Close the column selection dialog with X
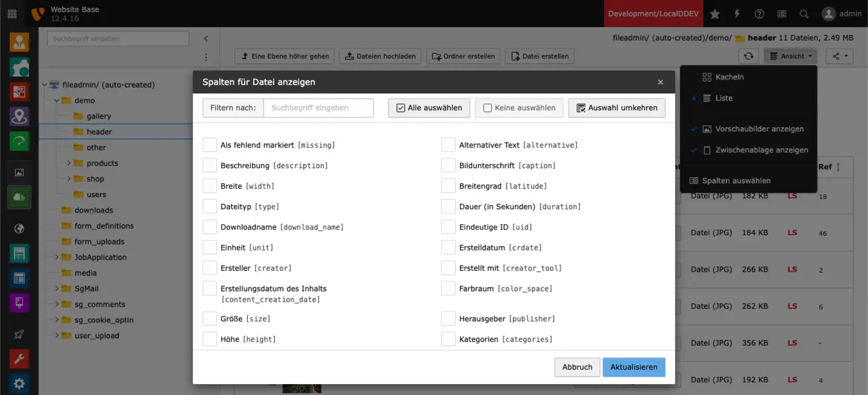Screen dimensions: 868x395 pos(660,82)
